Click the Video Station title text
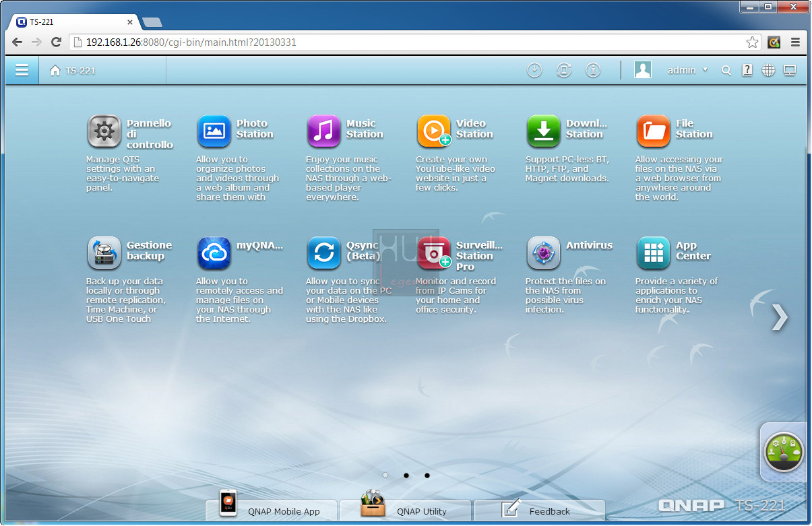 click(x=474, y=129)
